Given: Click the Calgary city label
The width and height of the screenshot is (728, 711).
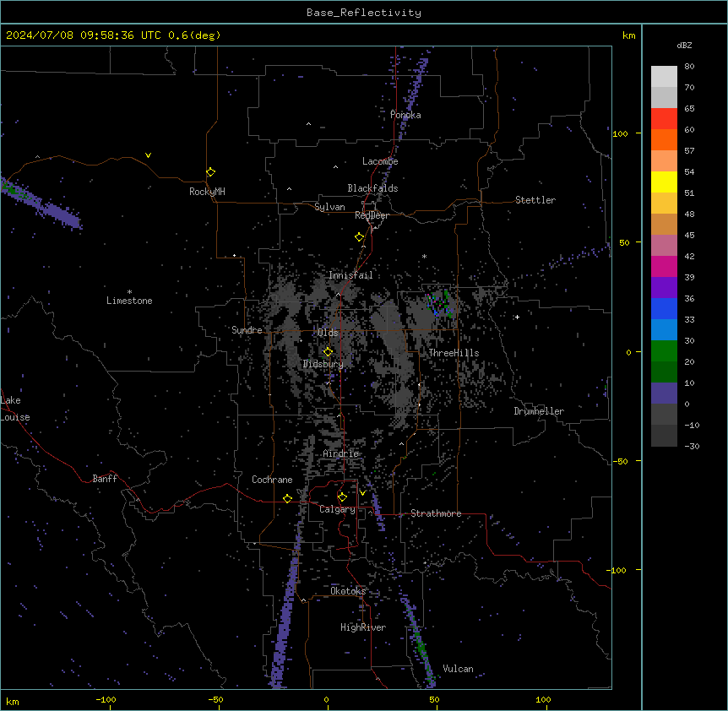Looking at the screenshot, I should 338,509.
